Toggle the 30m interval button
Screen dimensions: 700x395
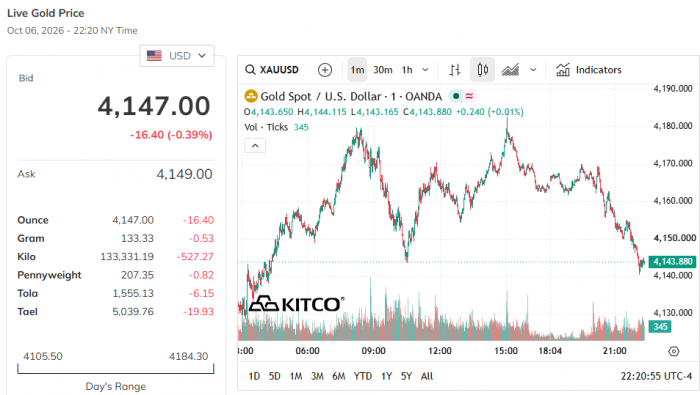383,70
